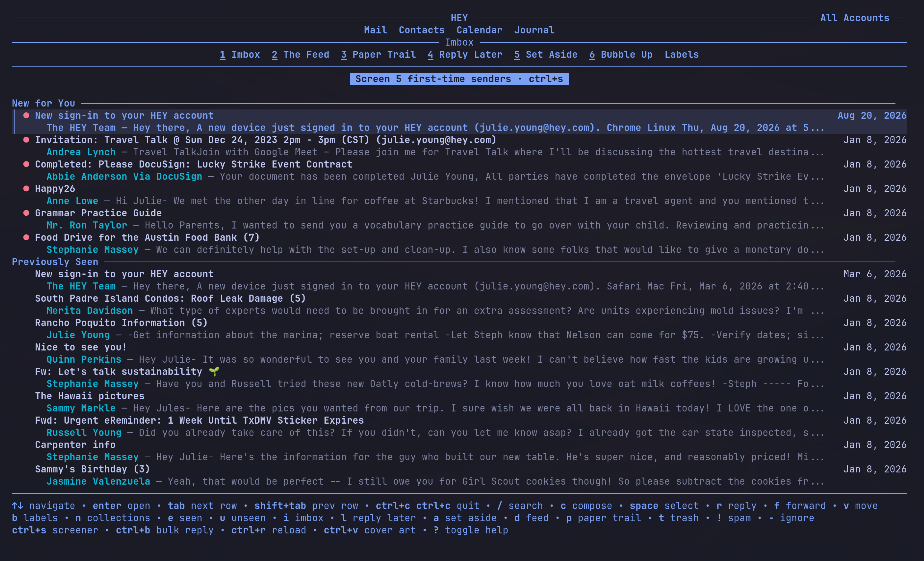Click the All Accounts selector

click(x=855, y=18)
